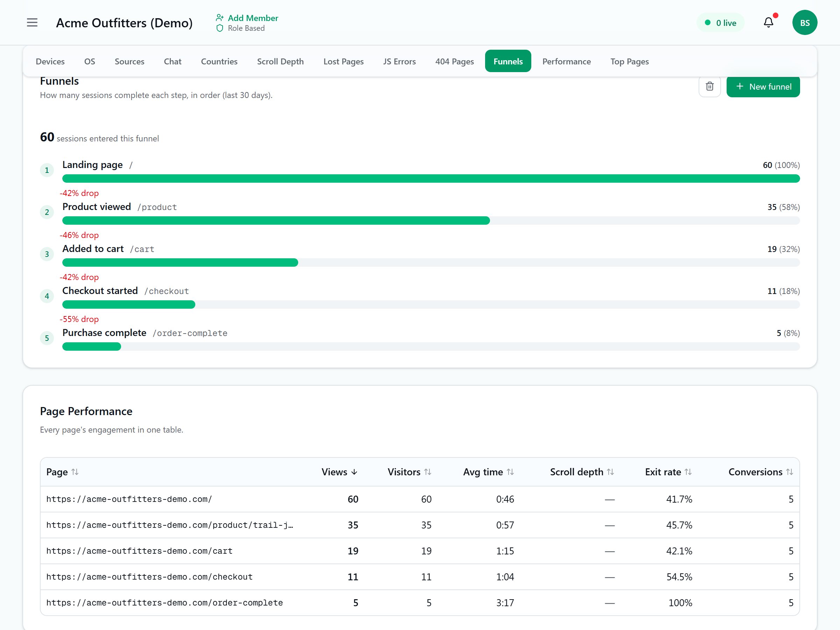Click funnel step 1 number badge
The height and width of the screenshot is (630, 840).
coord(47,170)
